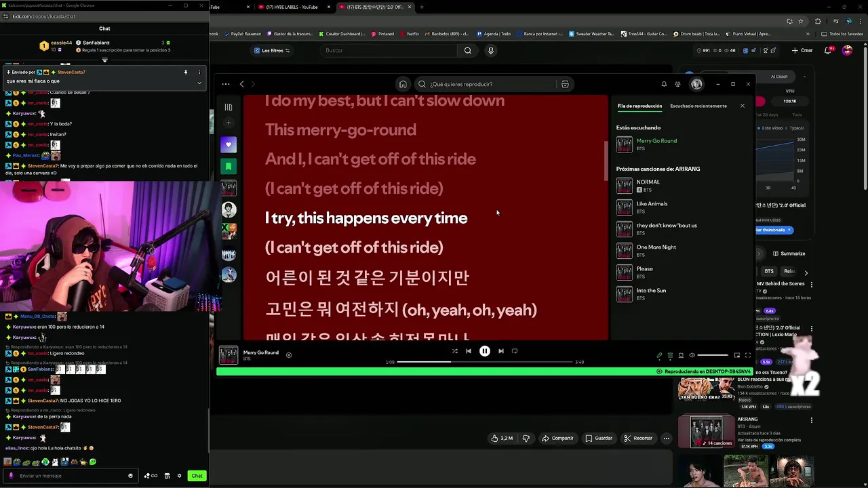Open green bookmark Your Episodes item
The image size is (868, 488).
click(229, 166)
